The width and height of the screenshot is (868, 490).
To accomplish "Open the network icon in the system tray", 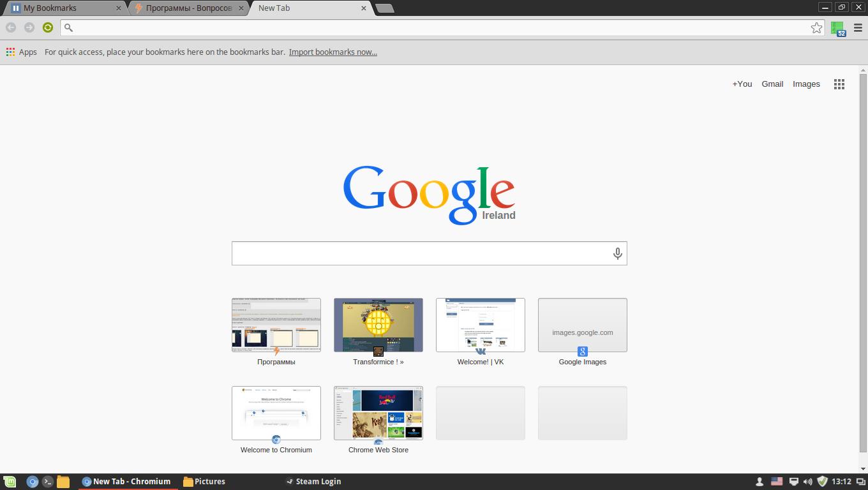I will [x=794, y=482].
